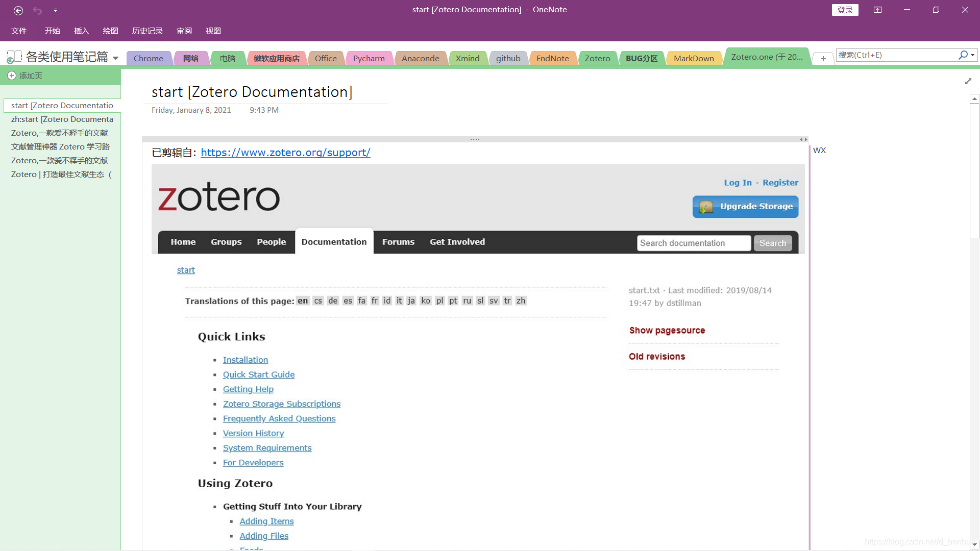This screenshot has height=551, width=980.
Task: Click the zh translation code
Action: pyautogui.click(x=521, y=300)
